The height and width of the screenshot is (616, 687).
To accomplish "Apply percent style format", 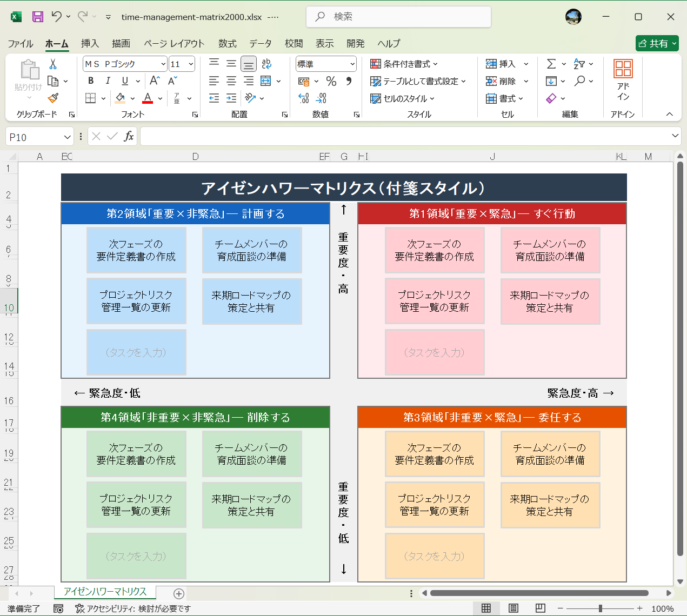I will (x=331, y=81).
